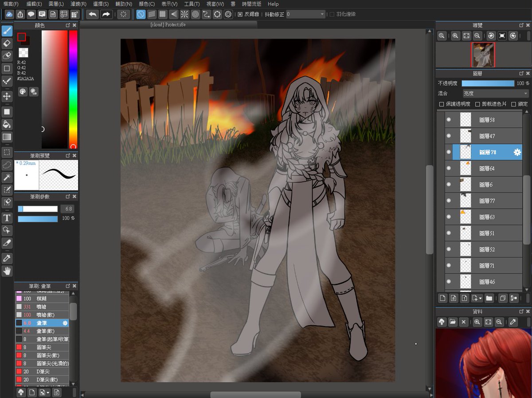Viewport: 532px width, 398px height.
Task: Add a new color layer icon
Action: point(442,298)
